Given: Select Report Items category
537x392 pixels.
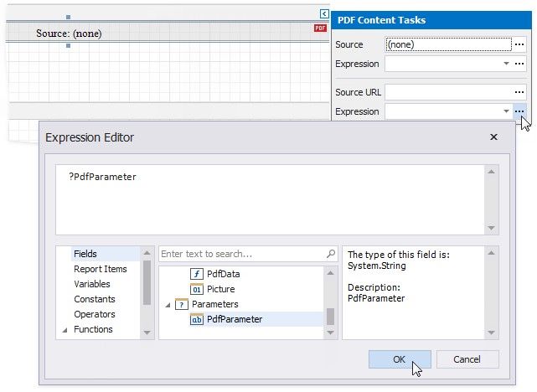Looking at the screenshot, I should (x=100, y=269).
